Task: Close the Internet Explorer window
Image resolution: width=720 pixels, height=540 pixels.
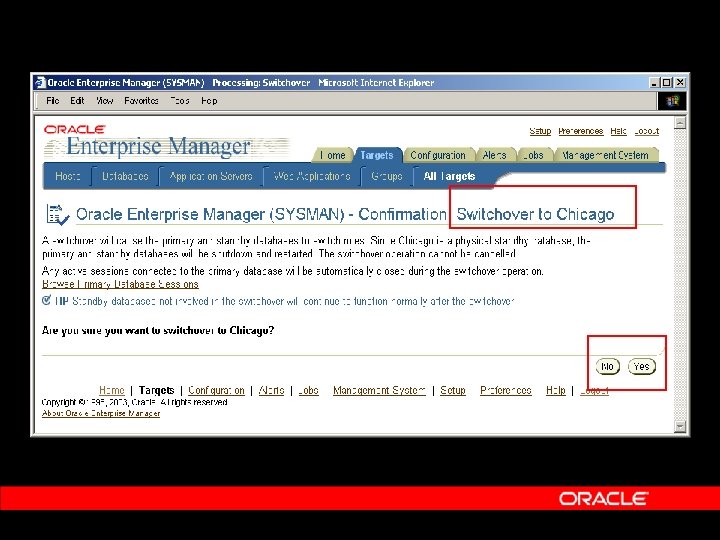Action: pos(680,83)
